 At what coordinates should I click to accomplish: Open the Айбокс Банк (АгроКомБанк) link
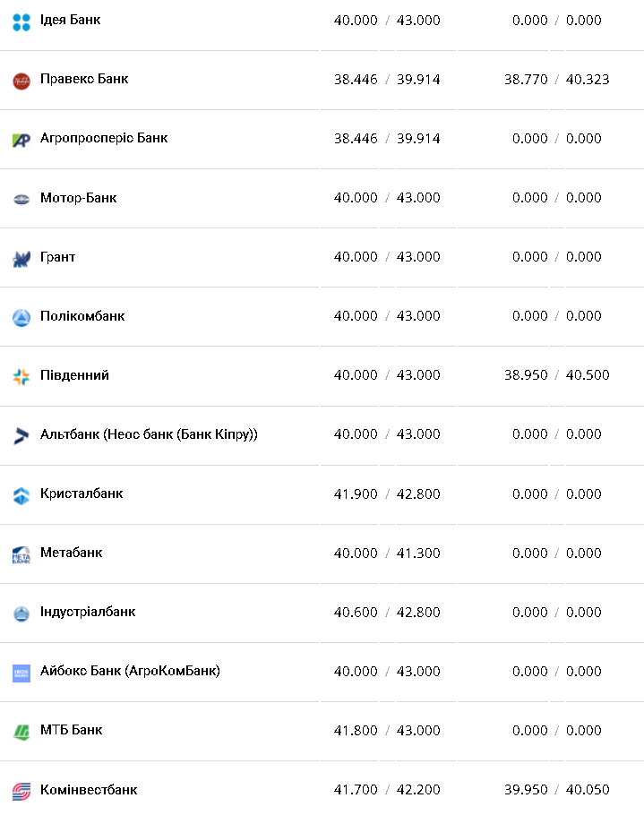click(x=130, y=671)
